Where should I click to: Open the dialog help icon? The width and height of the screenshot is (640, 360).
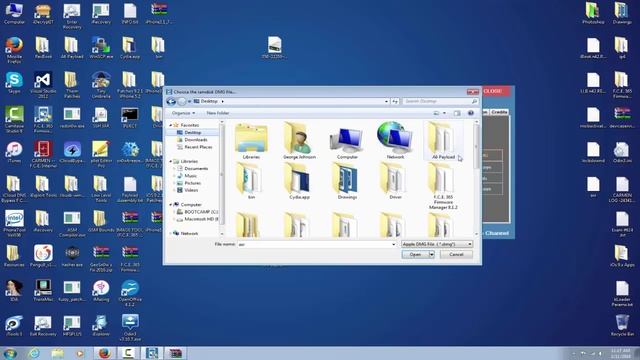coord(471,113)
